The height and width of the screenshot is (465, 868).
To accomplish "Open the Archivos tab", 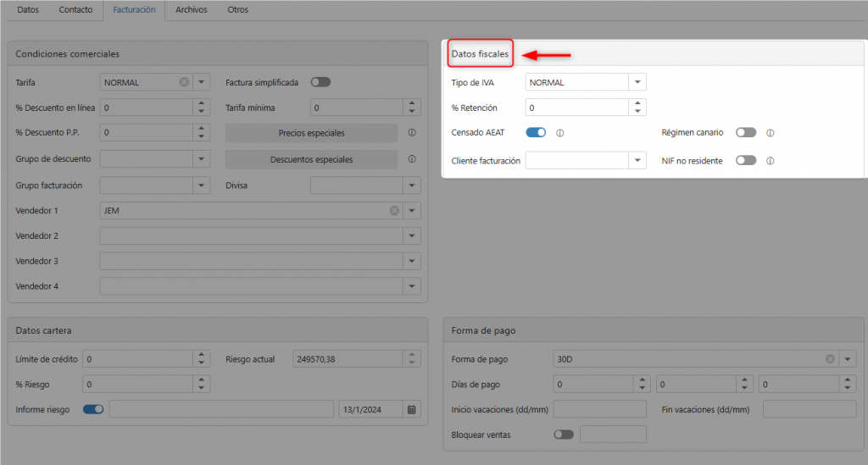I will click(191, 10).
